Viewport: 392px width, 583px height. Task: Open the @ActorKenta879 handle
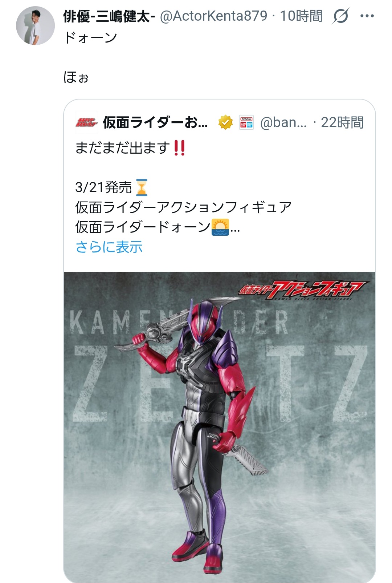(x=213, y=16)
